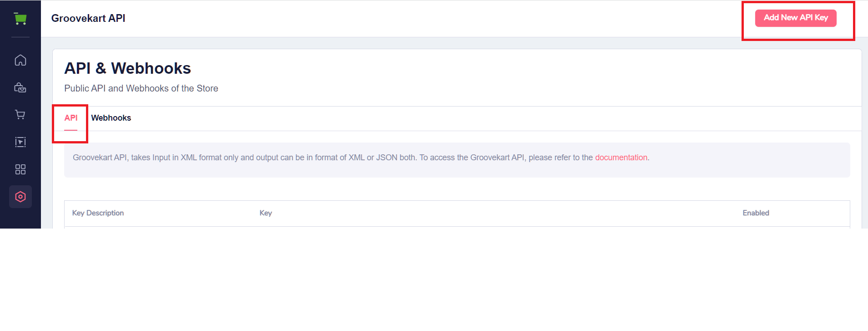Open the apps grid sidebar icon
868x331 pixels.
(20, 169)
